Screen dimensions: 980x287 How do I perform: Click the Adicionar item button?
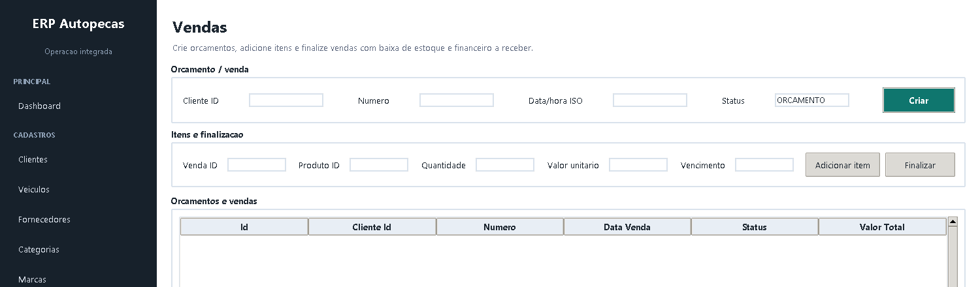click(843, 165)
